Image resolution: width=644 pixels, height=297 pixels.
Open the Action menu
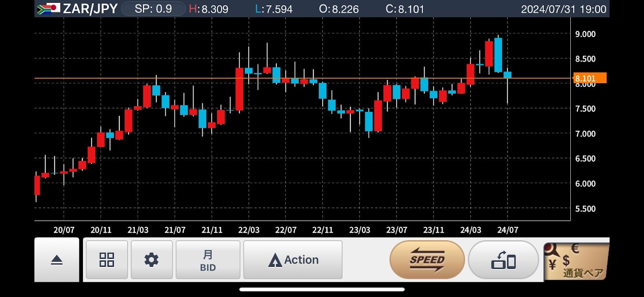coord(293,260)
